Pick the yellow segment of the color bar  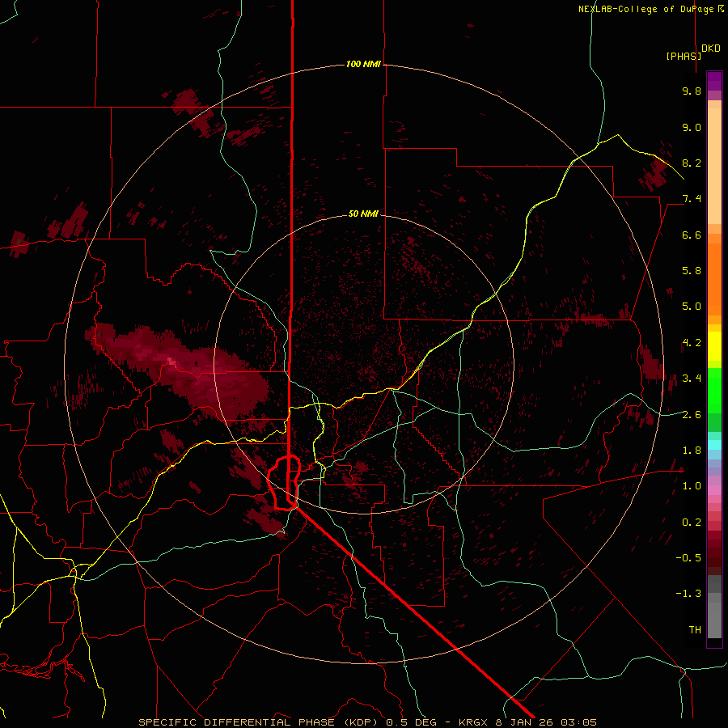pyautogui.click(x=714, y=346)
